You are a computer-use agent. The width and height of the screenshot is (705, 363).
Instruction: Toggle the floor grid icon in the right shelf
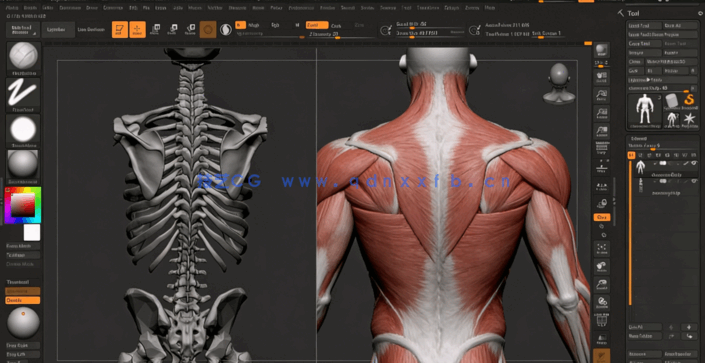(x=602, y=149)
